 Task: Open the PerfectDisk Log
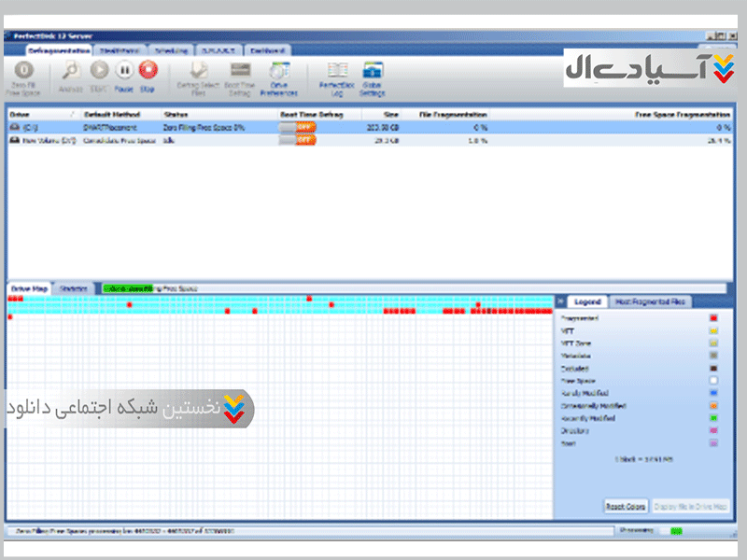(x=336, y=72)
